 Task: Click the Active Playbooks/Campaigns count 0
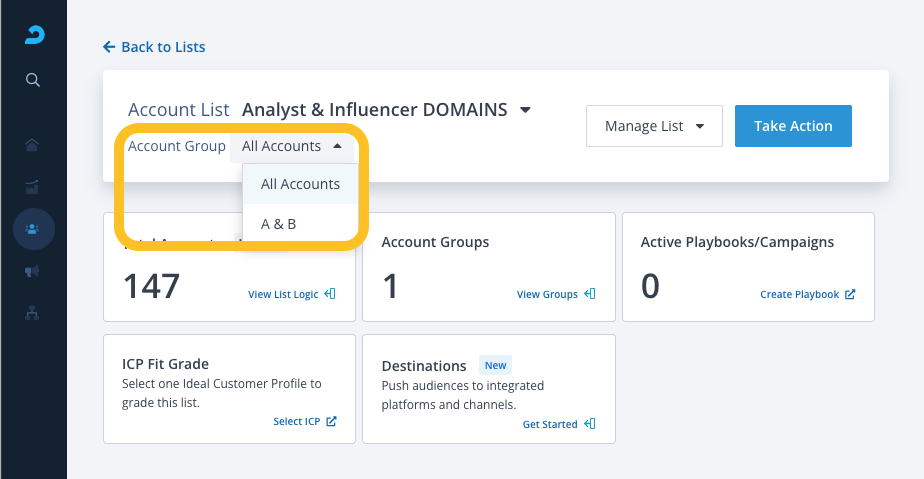click(650, 286)
